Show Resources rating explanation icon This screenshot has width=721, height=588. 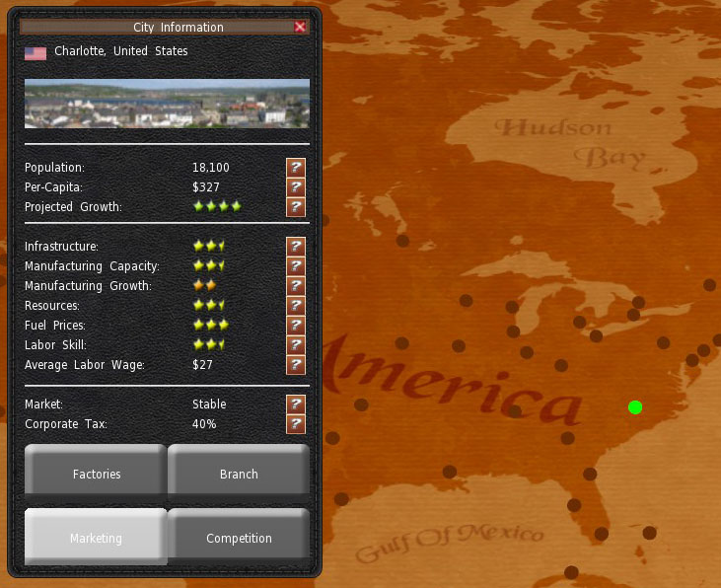click(295, 306)
